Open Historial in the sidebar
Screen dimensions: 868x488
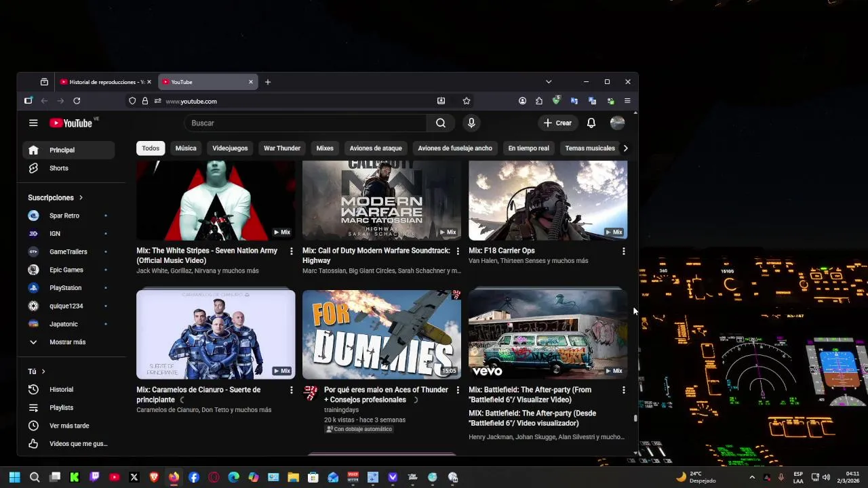click(68, 390)
